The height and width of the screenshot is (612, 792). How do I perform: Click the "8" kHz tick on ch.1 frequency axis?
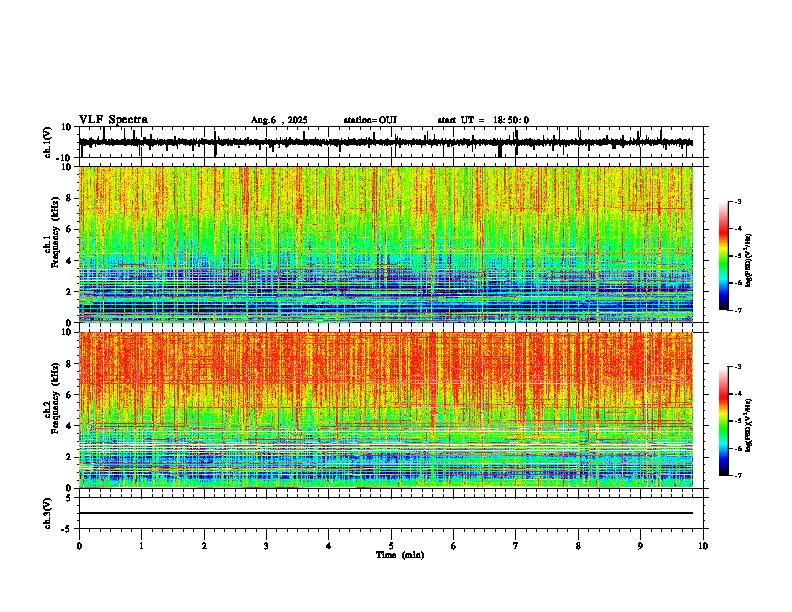pyautogui.click(x=70, y=198)
